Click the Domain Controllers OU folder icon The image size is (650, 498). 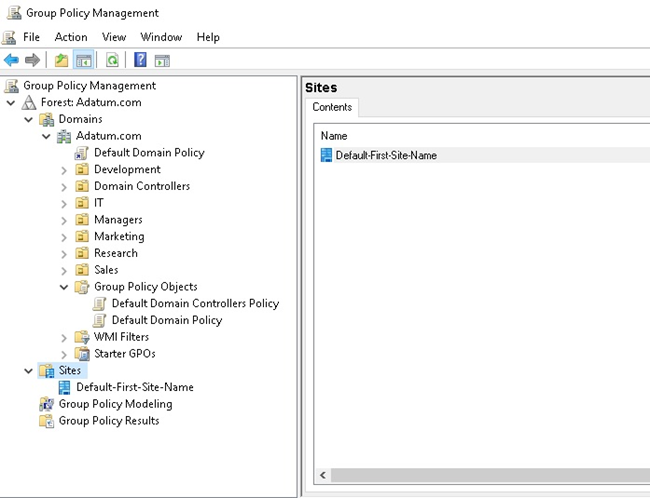click(82, 186)
